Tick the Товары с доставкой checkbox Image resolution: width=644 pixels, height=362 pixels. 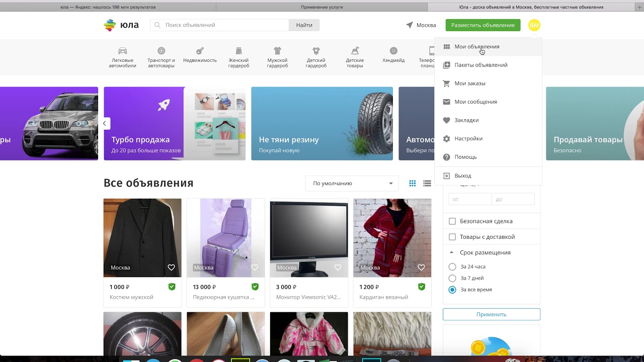(452, 237)
